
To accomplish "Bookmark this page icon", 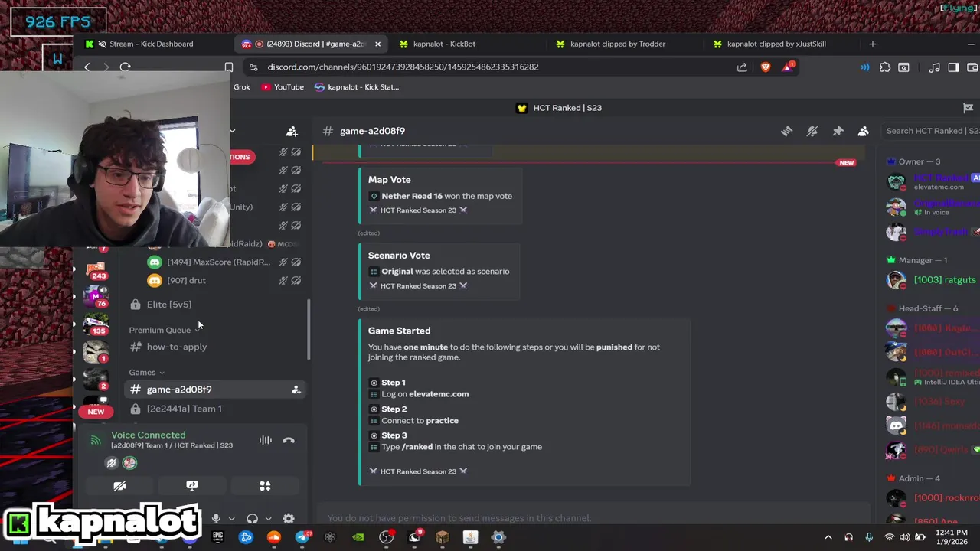I will click(x=228, y=67).
